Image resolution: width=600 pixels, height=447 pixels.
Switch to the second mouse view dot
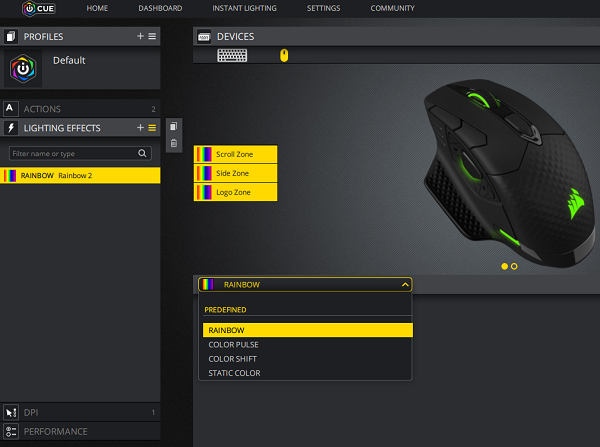tap(514, 266)
